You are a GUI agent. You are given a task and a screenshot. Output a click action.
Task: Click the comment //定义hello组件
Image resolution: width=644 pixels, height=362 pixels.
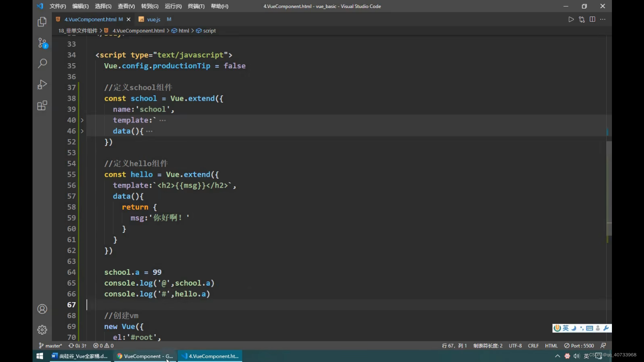click(136, 164)
